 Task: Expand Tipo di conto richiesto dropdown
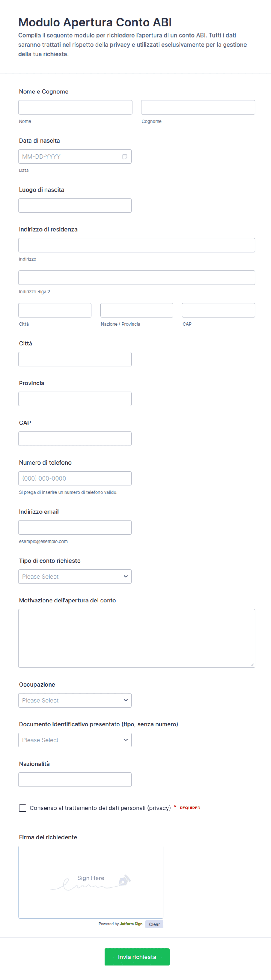75,576
